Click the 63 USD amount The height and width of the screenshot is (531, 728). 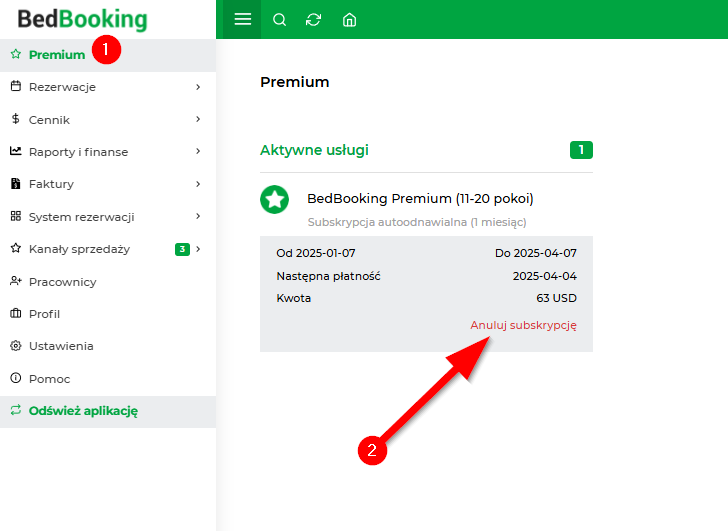click(x=556, y=298)
